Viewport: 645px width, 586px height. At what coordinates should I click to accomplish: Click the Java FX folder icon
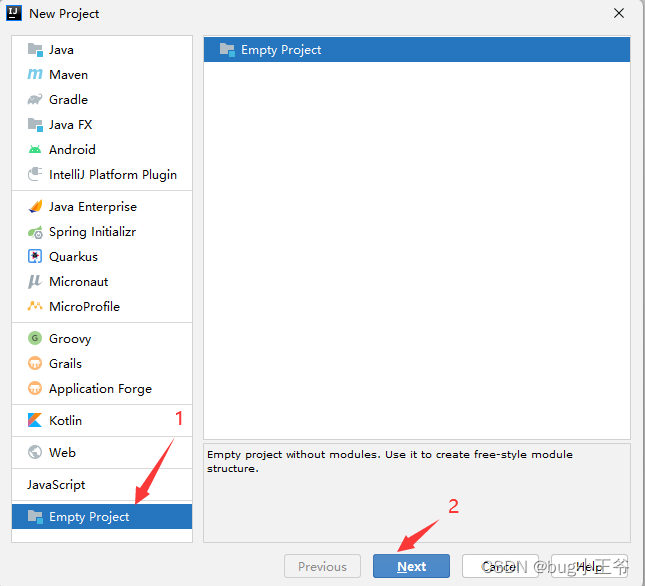point(35,125)
